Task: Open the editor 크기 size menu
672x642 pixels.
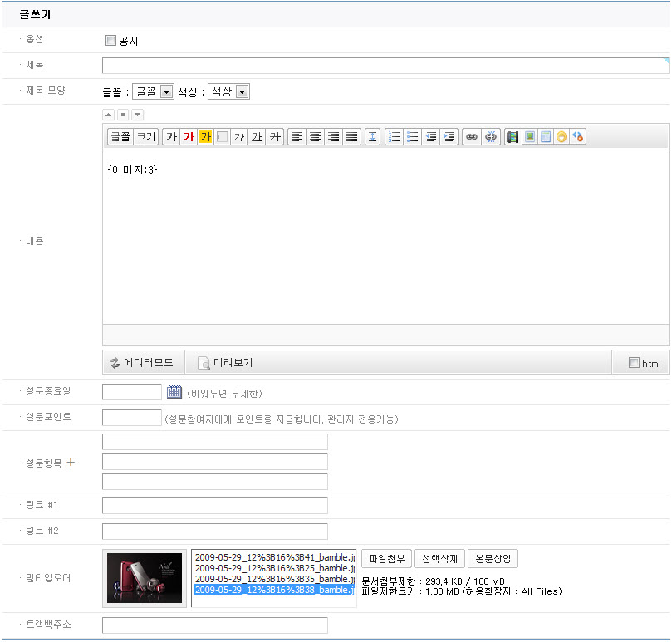Action: [x=146, y=137]
